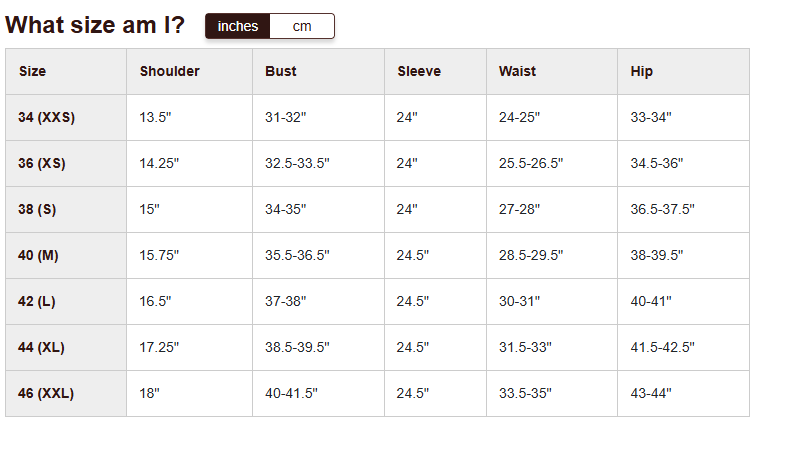Click the Shoulder column header
This screenshot has width=806, height=472.
170,72
